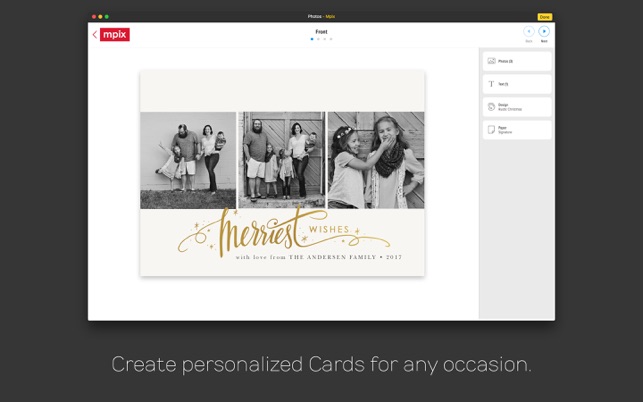Click the yellow Done button
Viewport: 643px width, 402px height.
tap(545, 17)
